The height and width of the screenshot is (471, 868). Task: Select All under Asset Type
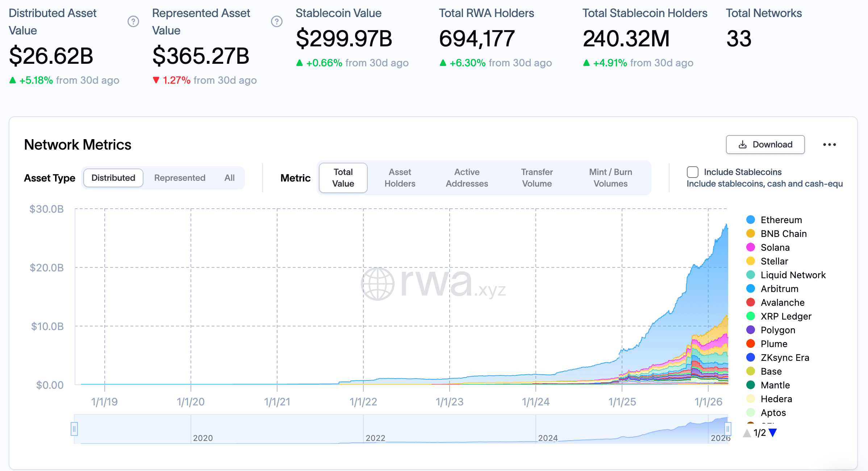(229, 178)
